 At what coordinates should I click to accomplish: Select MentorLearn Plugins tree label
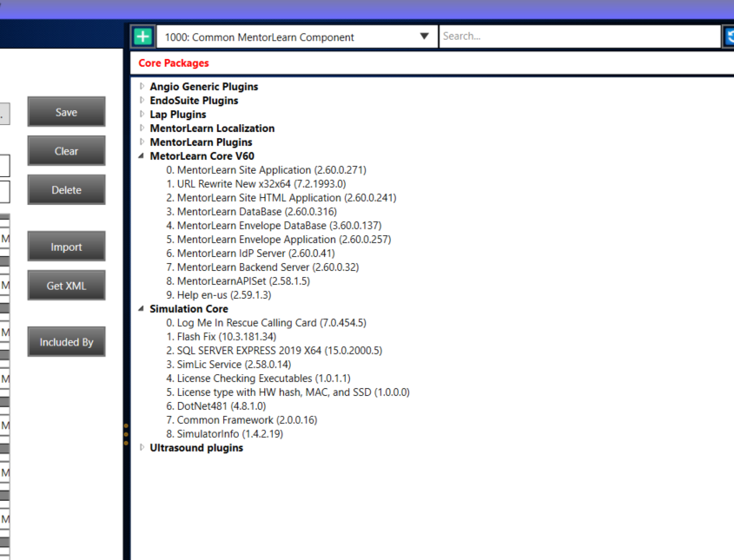coord(201,142)
